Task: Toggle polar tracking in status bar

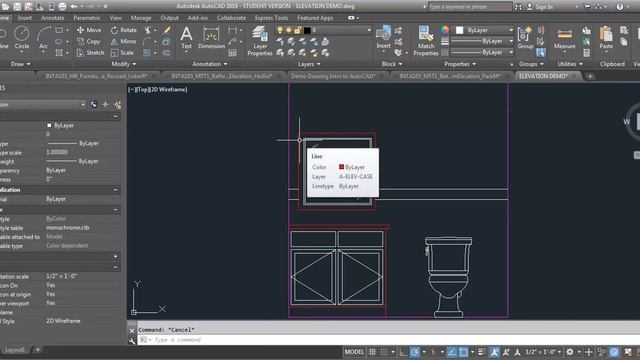Action: (415, 352)
